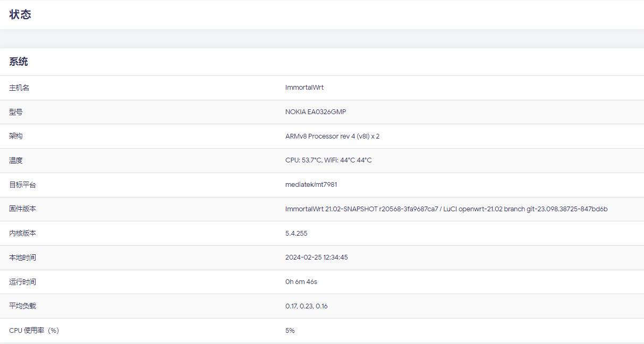Click the 状态 page heading
Screen dimensions: 644x344
20,14
